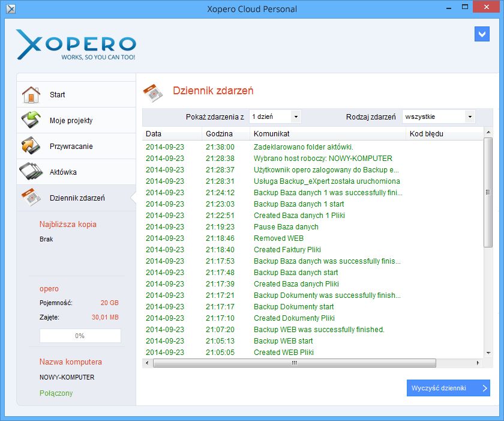The height and width of the screenshot is (421, 504).
Task: Select 'Pause Baza danych' log entry
Action: point(313,227)
